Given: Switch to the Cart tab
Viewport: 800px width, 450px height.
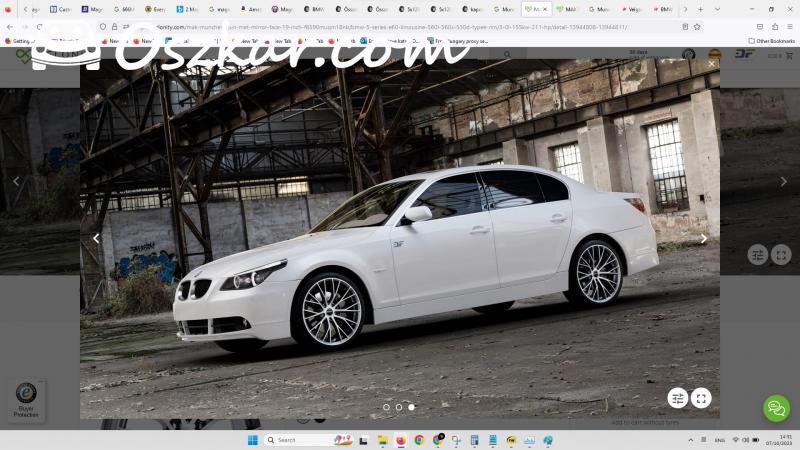Looking at the screenshot, I should click(x=61, y=9).
